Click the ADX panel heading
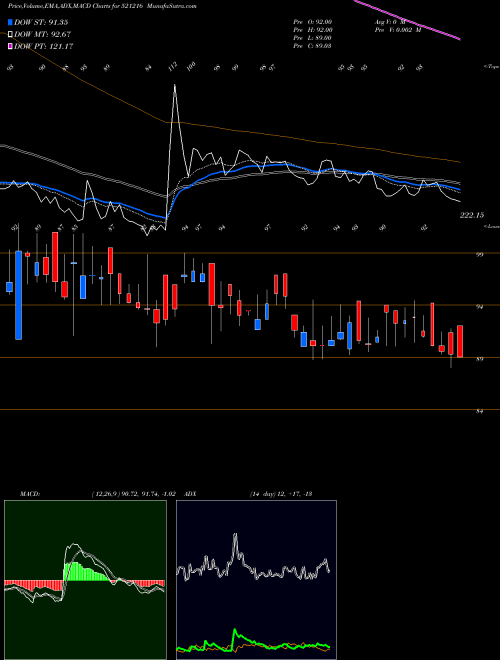The width and height of the screenshot is (500, 660). point(190,494)
